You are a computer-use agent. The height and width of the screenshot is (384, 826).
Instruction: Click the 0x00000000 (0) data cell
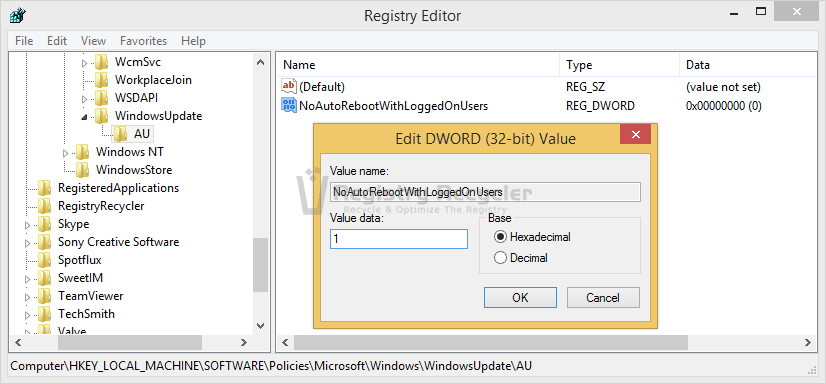coord(723,106)
